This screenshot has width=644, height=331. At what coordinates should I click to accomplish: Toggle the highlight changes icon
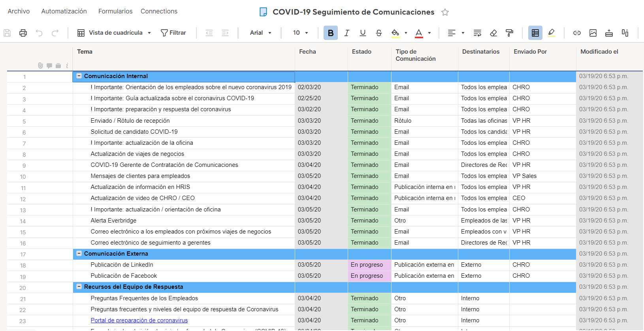[x=552, y=33]
